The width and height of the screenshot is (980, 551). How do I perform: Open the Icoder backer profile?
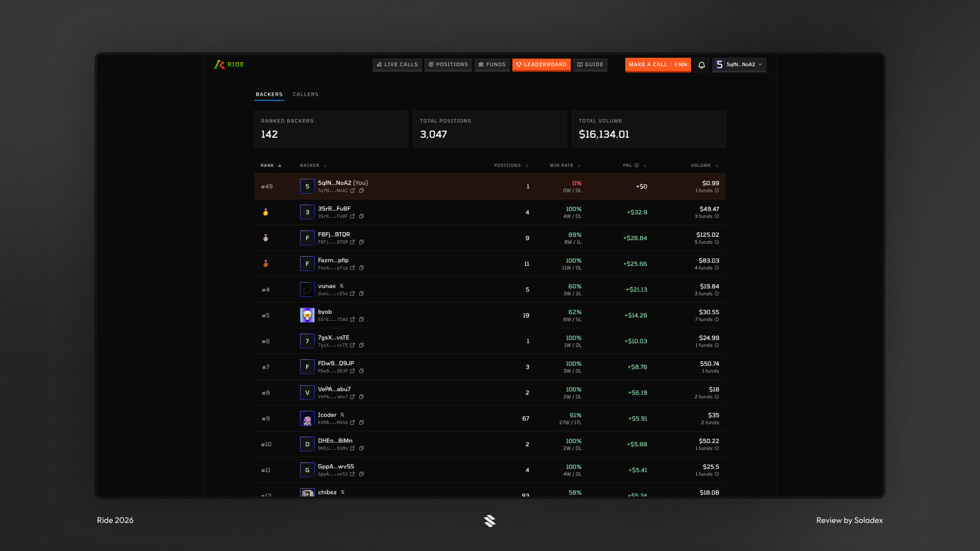pos(327,415)
